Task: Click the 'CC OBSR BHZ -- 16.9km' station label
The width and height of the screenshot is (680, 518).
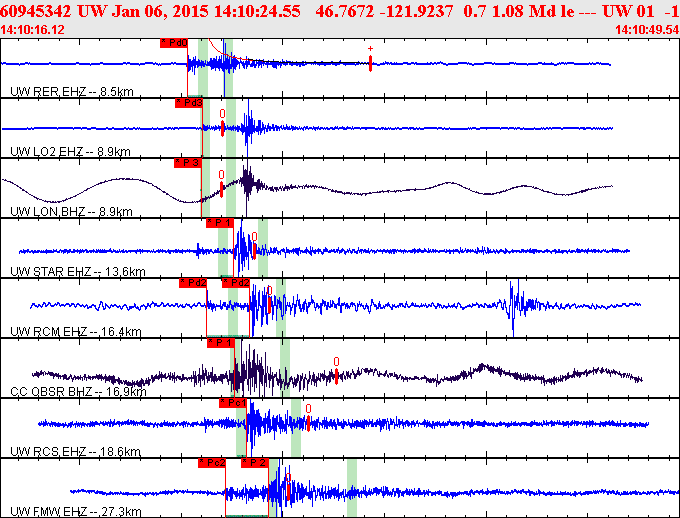Action: point(78,391)
